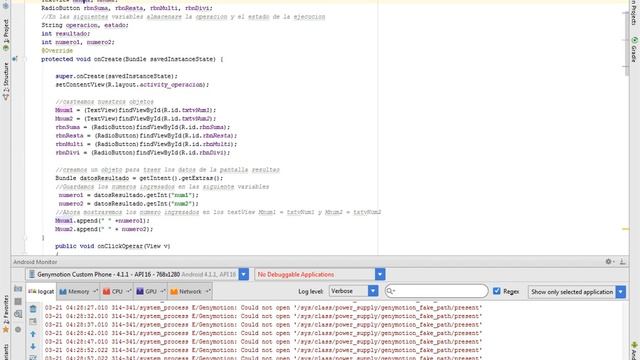This screenshot has height=360, width=640.
Task: Click the pin arrow on the GPU tab
Action: click(x=162, y=291)
